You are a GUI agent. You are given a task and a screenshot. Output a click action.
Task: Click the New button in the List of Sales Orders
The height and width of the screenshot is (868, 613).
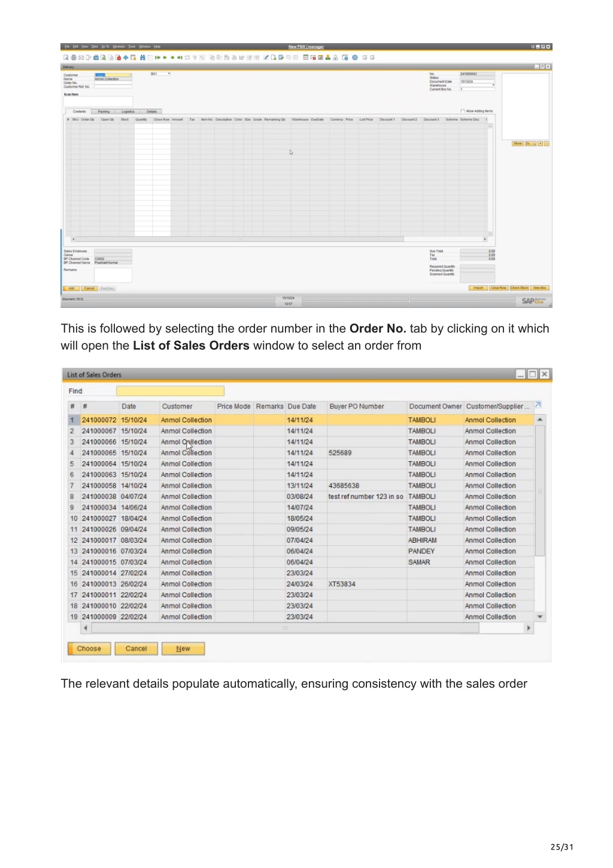tap(183, 649)
